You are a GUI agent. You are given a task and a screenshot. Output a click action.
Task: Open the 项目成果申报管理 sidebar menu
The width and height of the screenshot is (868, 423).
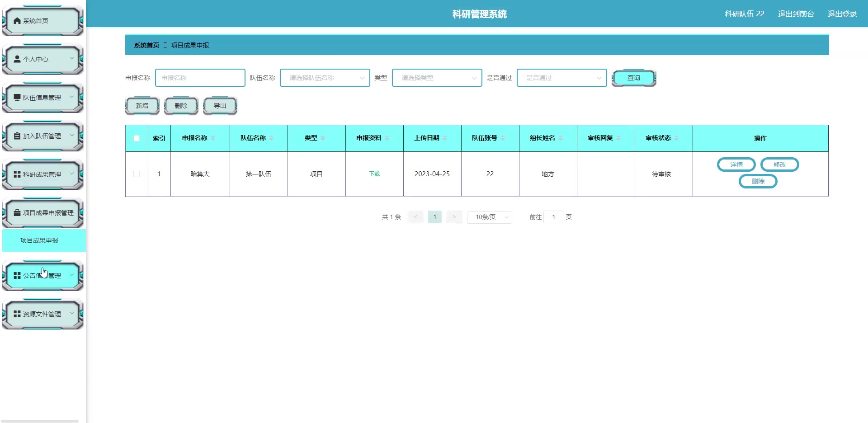click(x=43, y=213)
